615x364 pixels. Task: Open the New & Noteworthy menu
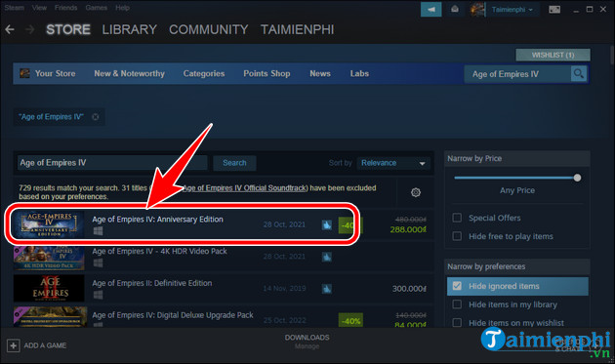click(x=130, y=74)
